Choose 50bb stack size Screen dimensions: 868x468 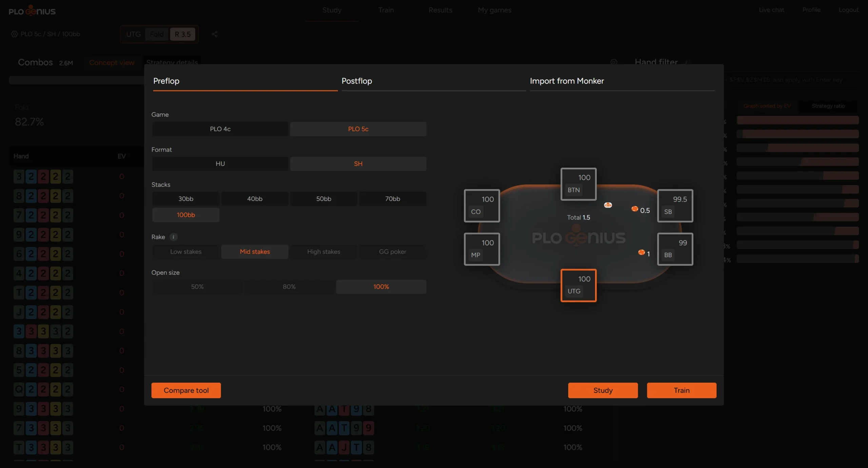(323, 199)
